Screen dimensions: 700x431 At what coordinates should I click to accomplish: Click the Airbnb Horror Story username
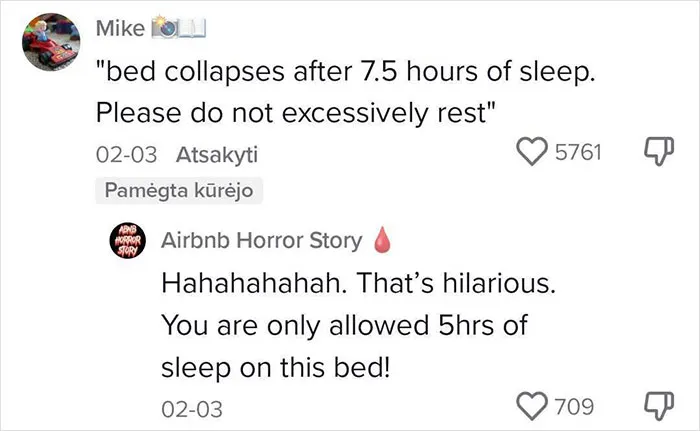click(x=262, y=240)
